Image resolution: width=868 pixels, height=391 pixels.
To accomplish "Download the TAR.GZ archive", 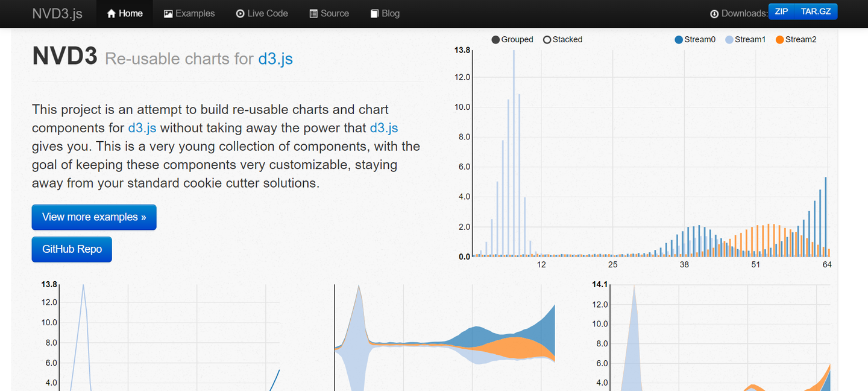I will tap(816, 11).
